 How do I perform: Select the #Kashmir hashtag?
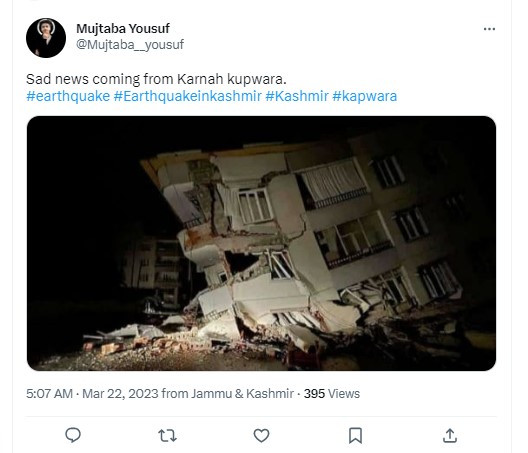click(297, 96)
